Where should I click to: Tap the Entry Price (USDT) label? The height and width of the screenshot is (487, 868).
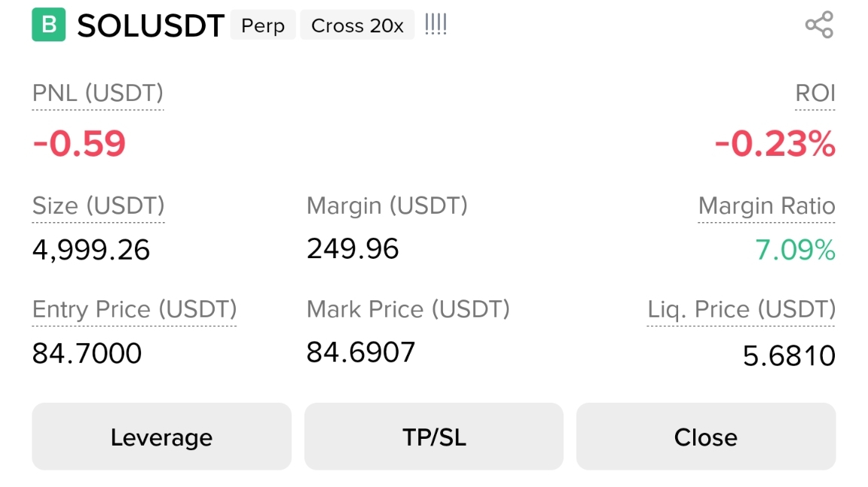pyautogui.click(x=135, y=309)
